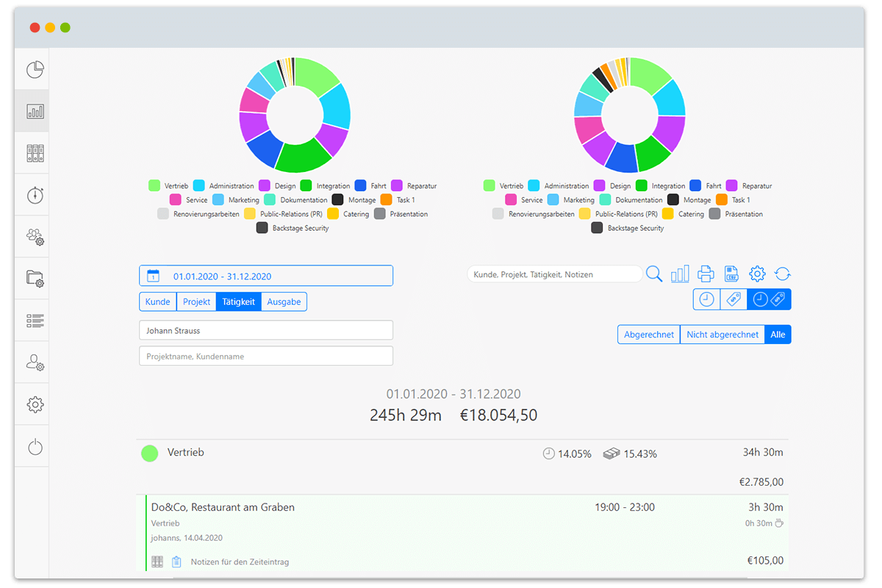Filter by Nicht abgerechnet entries
This screenshot has width=882, height=588.
tap(722, 334)
